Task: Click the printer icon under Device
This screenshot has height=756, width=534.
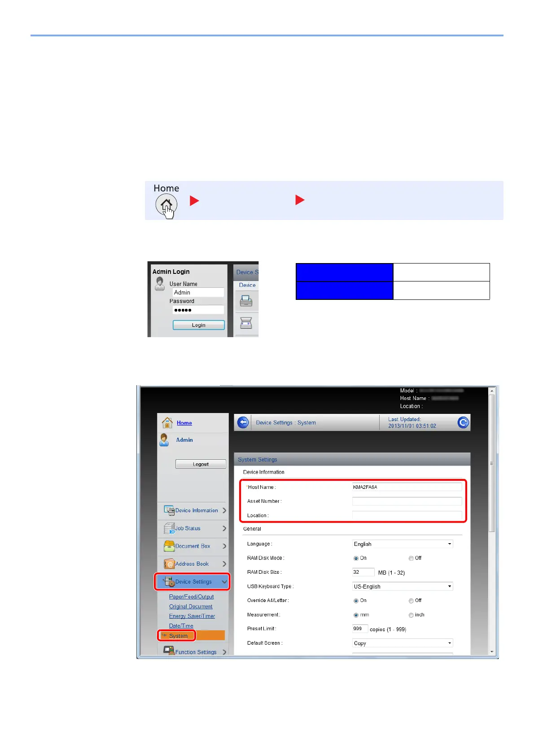Action: coord(246,301)
